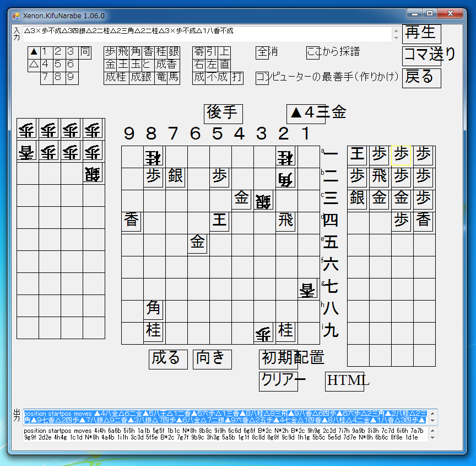
Task: Click the 玉 piece button in the palette
Action: (x=136, y=65)
